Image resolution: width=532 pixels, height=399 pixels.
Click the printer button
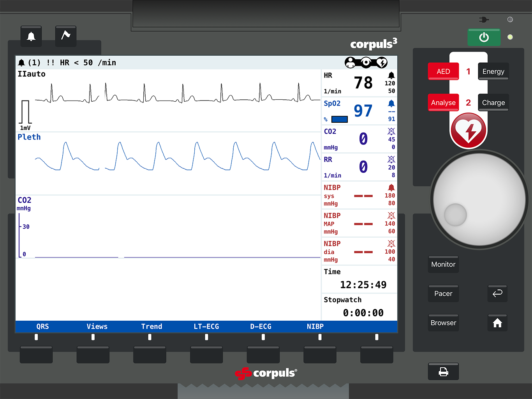point(443,372)
